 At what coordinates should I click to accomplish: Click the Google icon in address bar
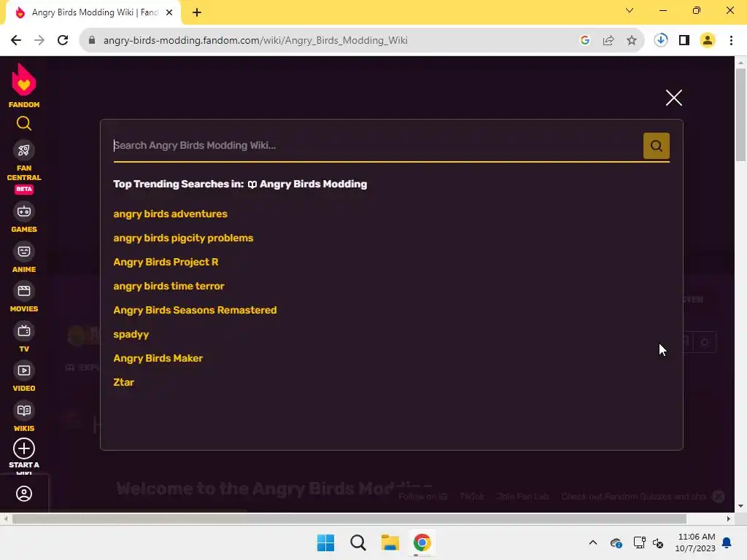(x=585, y=41)
